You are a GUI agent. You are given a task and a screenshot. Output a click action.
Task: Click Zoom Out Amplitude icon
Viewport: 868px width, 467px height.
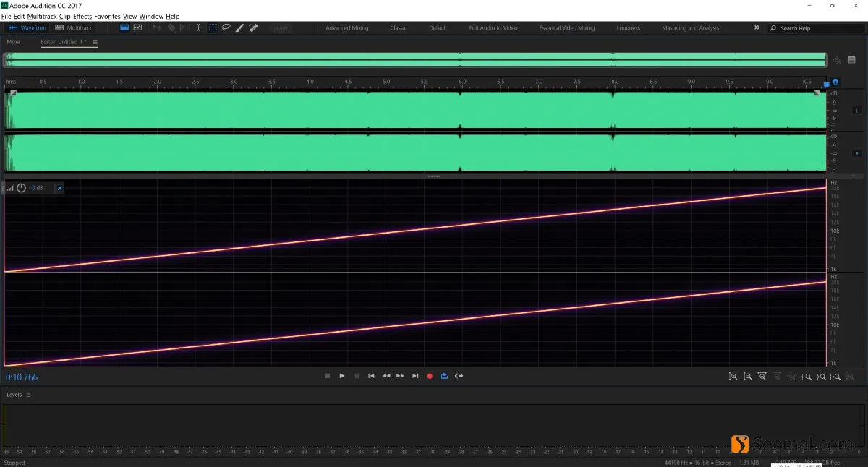pyautogui.click(x=747, y=377)
